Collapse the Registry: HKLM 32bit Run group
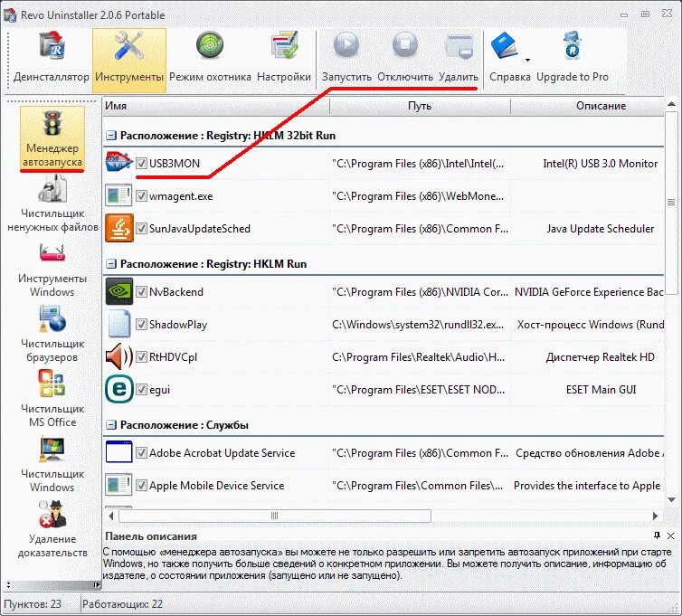The height and width of the screenshot is (616, 682). [x=111, y=136]
